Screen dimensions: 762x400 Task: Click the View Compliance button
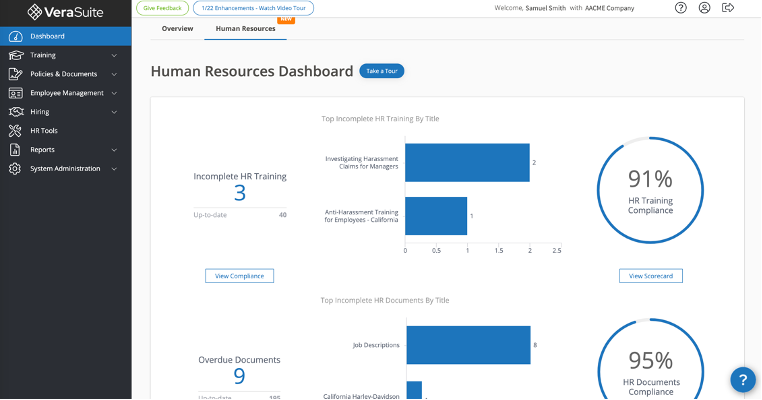(x=240, y=276)
